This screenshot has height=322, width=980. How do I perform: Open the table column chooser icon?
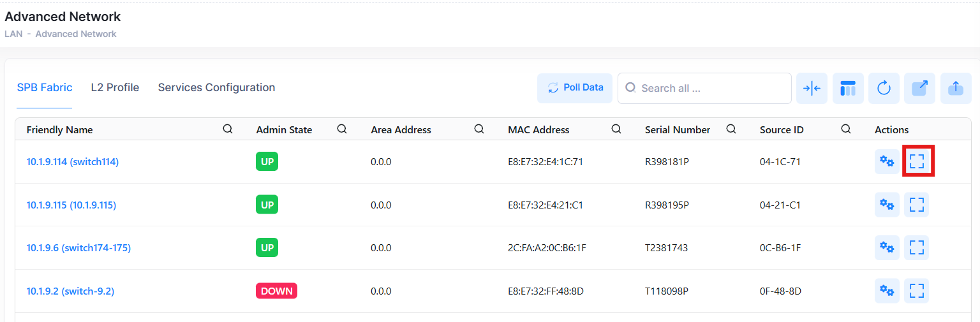click(x=848, y=88)
